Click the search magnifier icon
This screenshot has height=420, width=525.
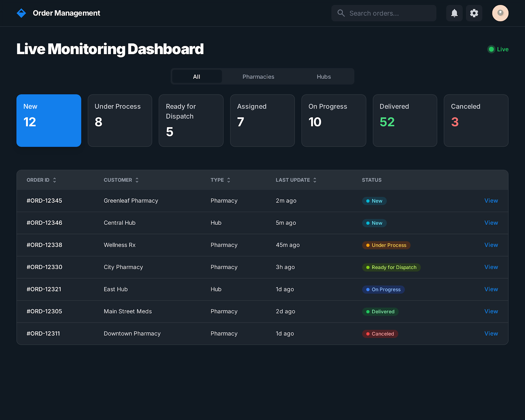341,13
